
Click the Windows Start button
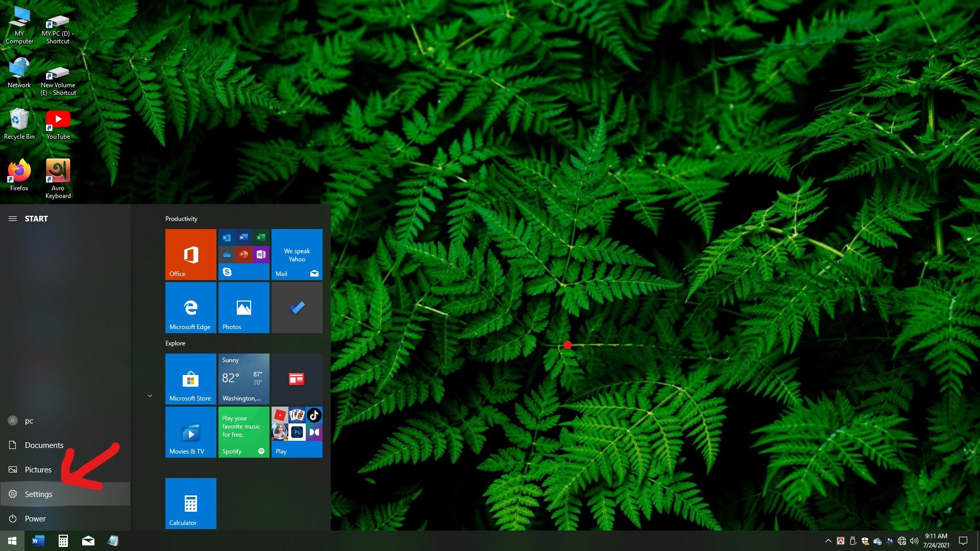12,541
